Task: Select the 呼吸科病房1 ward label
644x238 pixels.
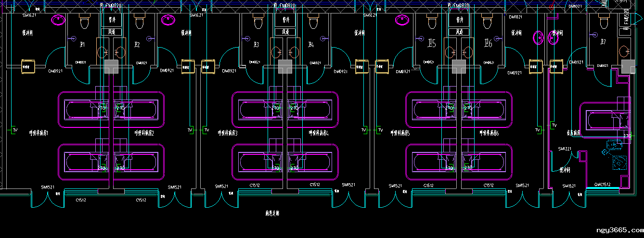Action: point(39,133)
